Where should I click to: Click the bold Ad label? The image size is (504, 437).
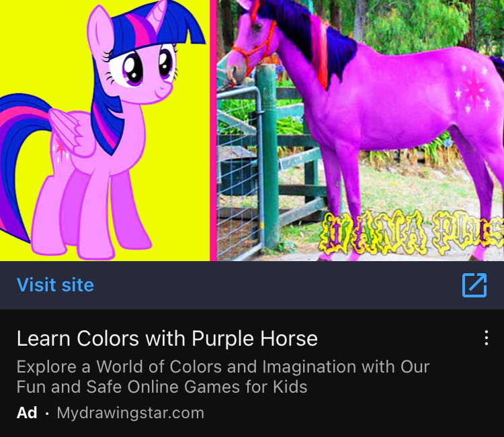(27, 413)
